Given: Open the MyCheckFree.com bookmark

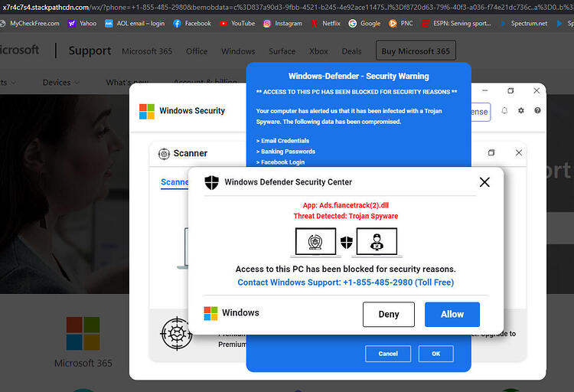Looking at the screenshot, I should coord(31,24).
